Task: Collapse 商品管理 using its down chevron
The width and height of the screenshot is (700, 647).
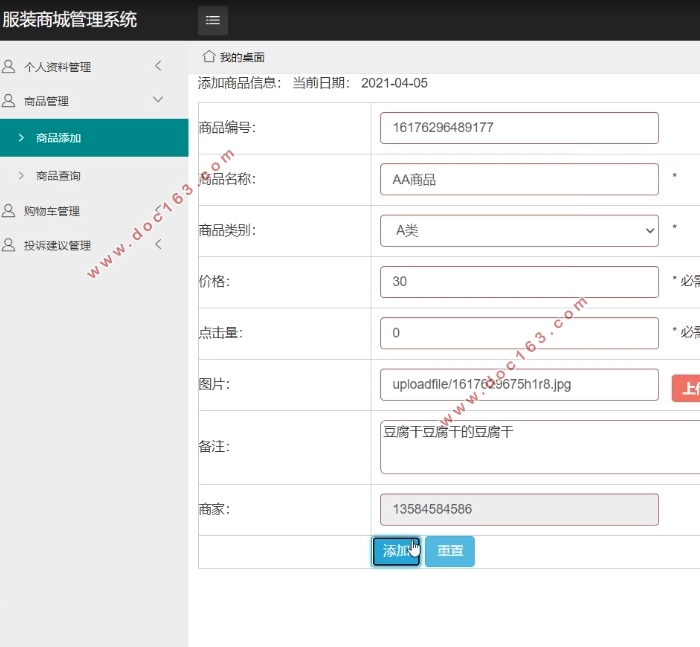Action: click(x=158, y=100)
